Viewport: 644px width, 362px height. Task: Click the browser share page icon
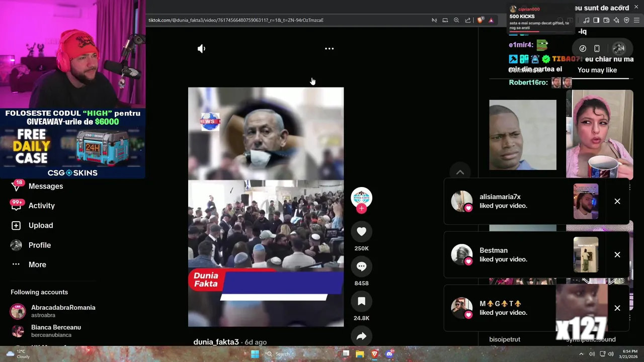(x=468, y=20)
